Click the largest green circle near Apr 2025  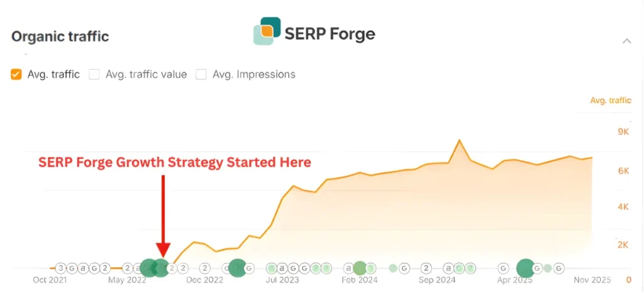(526, 268)
